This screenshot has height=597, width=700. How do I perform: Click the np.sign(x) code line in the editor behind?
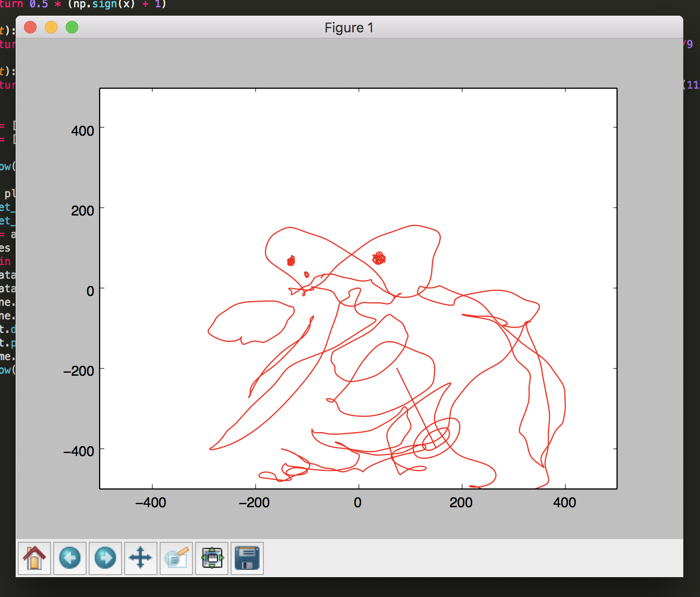tap(83, 4)
